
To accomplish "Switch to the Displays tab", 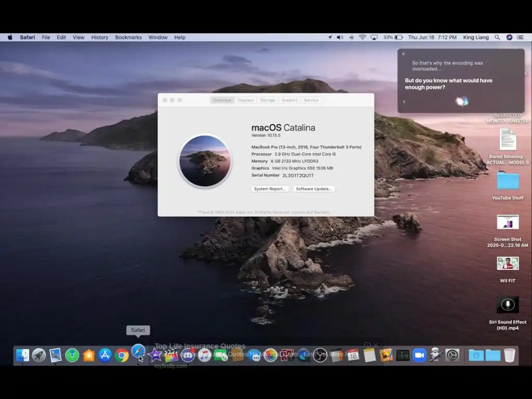I will (x=246, y=100).
